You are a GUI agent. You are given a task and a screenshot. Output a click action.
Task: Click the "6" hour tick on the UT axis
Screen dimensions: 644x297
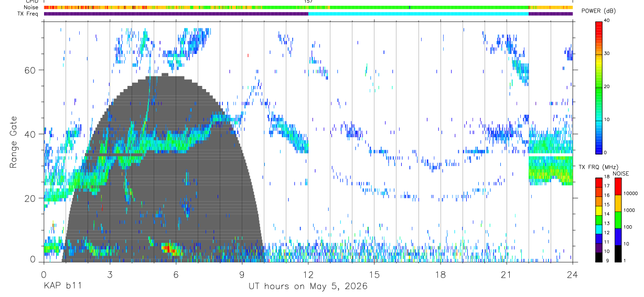(x=176, y=274)
